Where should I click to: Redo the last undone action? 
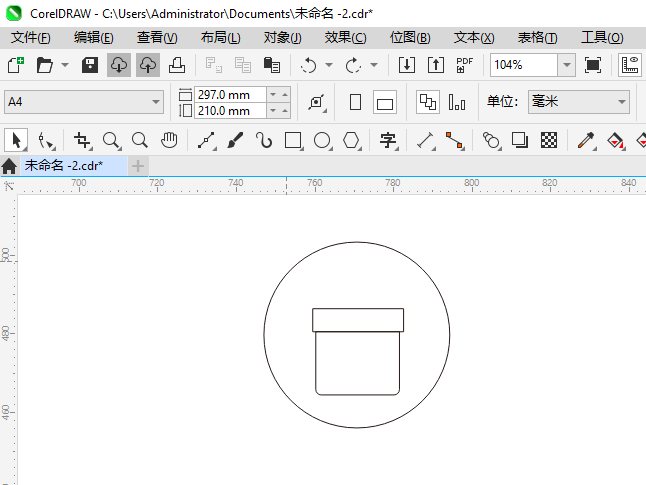pyautogui.click(x=353, y=65)
